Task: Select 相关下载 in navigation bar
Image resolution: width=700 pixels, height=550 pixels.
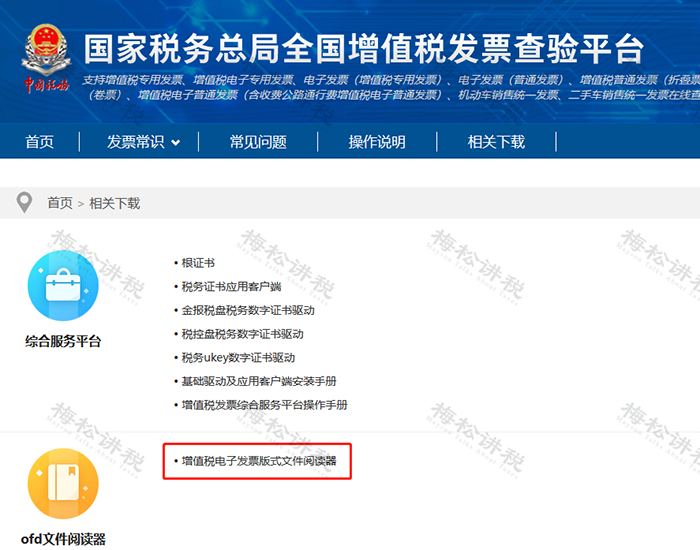Action: pos(496,142)
